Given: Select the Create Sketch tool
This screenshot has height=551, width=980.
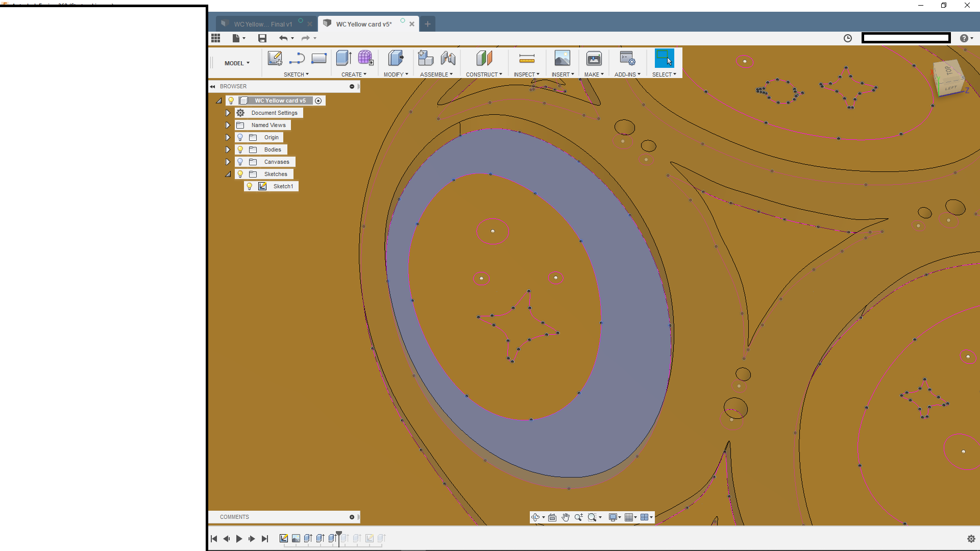Looking at the screenshot, I should point(275,58).
